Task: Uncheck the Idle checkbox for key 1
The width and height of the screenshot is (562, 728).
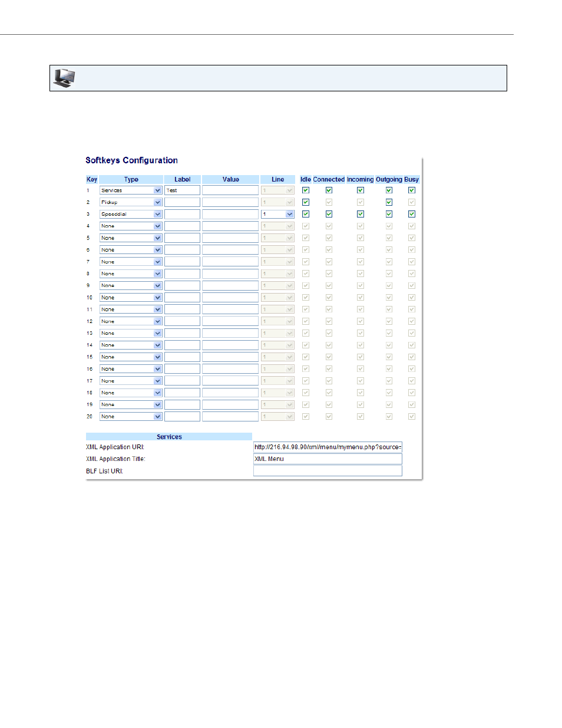Action: pyautogui.click(x=306, y=190)
